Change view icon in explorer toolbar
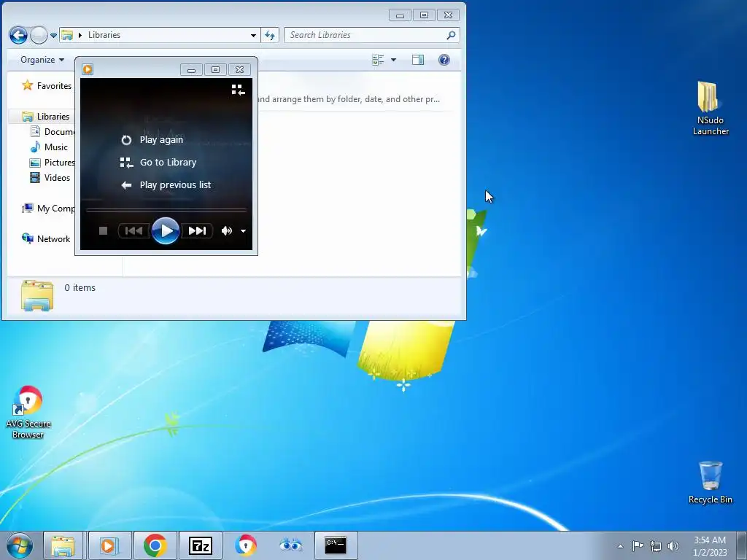 coord(379,60)
